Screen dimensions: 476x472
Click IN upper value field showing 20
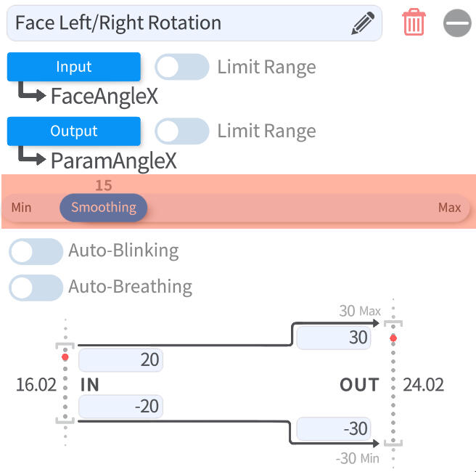(x=120, y=359)
